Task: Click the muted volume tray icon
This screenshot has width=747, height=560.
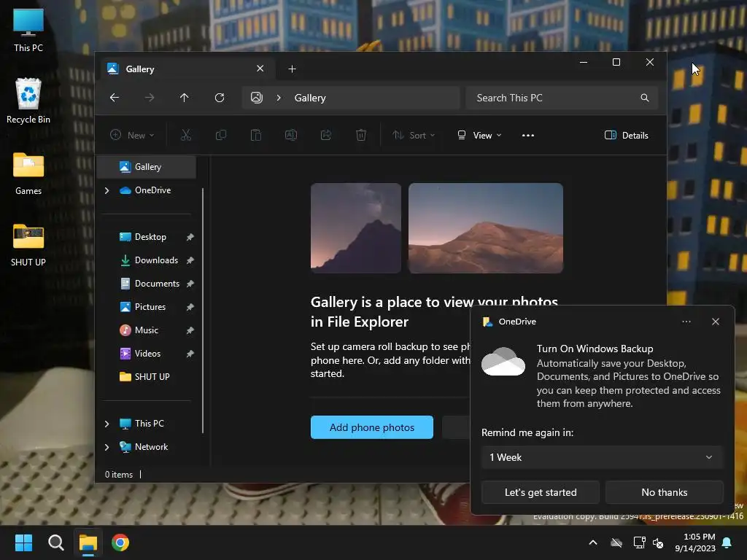Action: [659, 542]
